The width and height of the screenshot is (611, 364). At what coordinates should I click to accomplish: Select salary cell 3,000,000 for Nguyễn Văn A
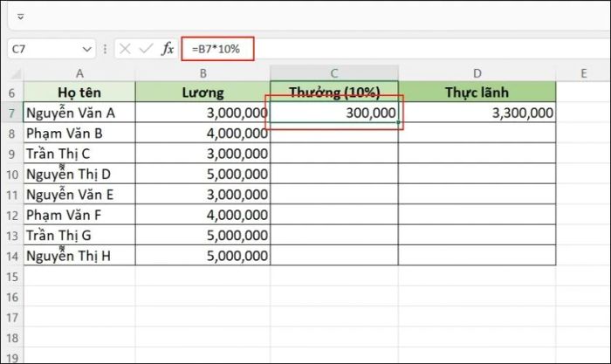pos(203,113)
